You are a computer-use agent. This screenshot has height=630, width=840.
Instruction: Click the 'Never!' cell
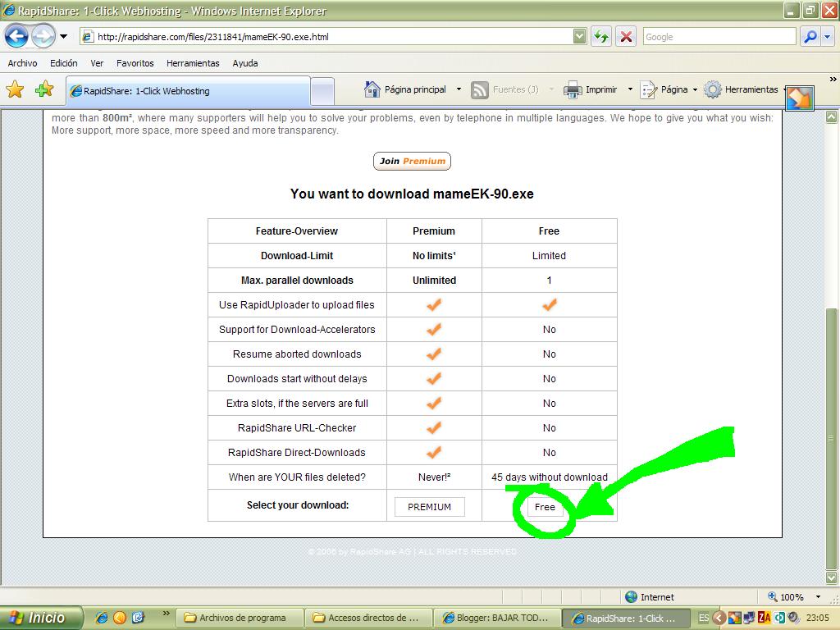point(434,477)
